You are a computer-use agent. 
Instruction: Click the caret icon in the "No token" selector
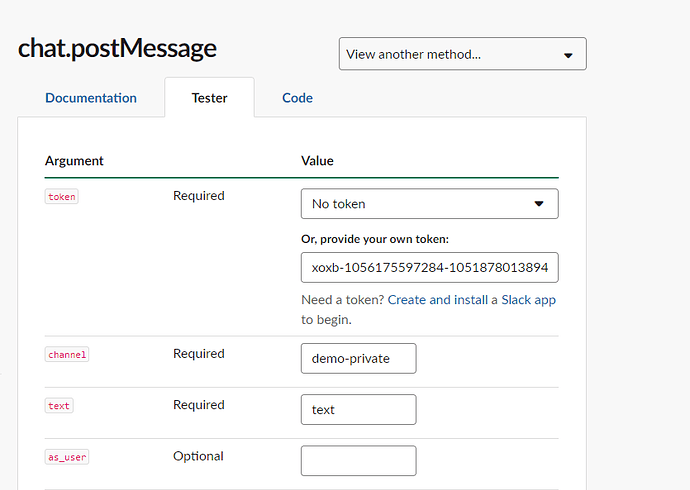(539, 204)
